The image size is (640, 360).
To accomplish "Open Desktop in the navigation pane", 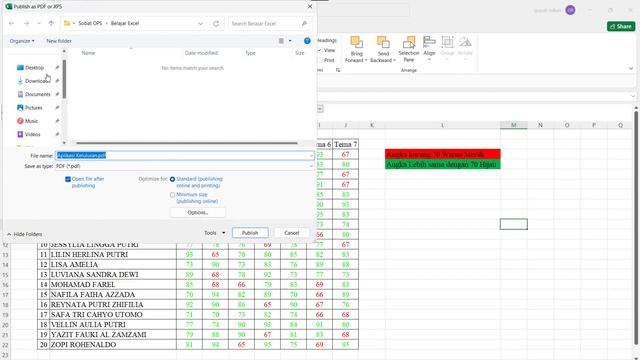I will coord(34,68).
